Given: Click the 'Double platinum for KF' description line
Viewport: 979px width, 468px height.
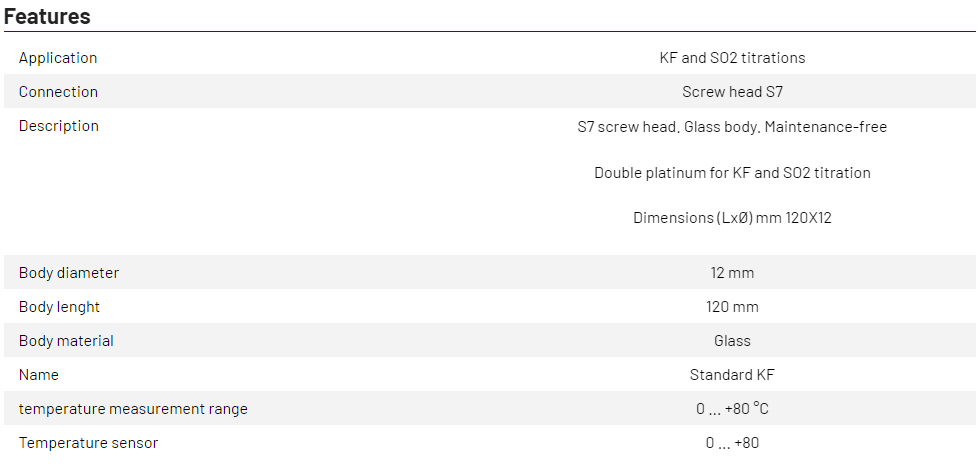Looking at the screenshot, I should click(x=732, y=173).
